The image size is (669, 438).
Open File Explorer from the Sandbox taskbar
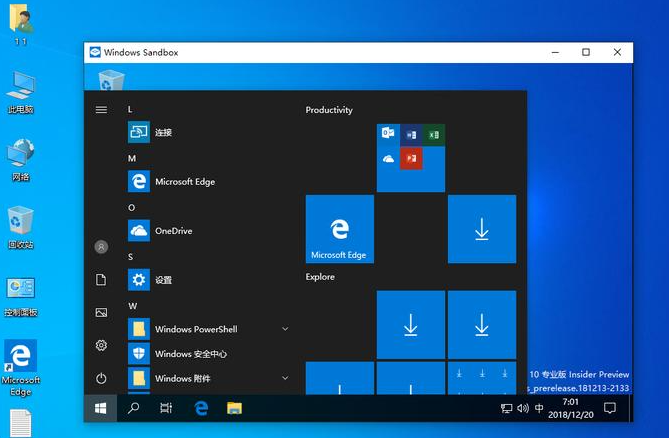(x=234, y=408)
